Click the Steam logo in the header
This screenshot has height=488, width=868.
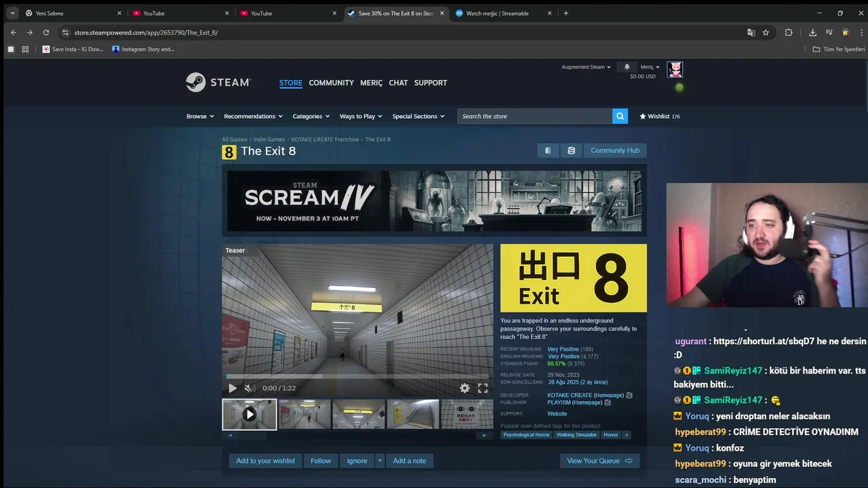pos(218,82)
